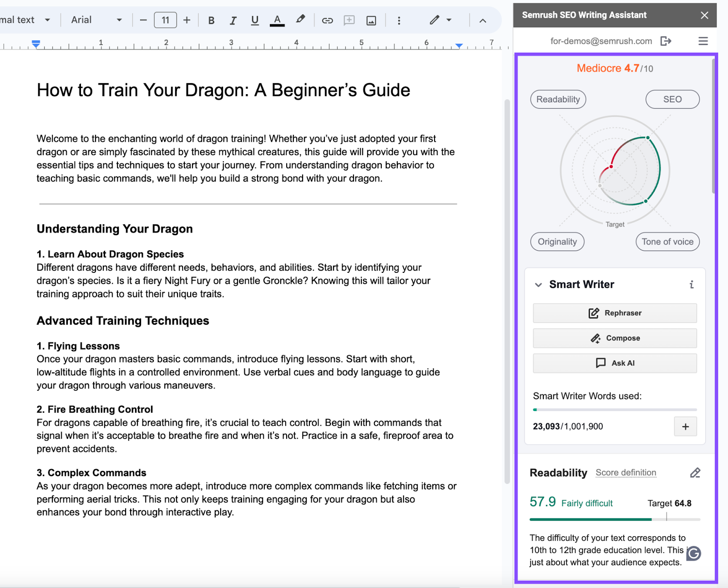Edit readability target with pencil icon
Image resolution: width=728 pixels, height=588 pixels.
[x=695, y=473]
